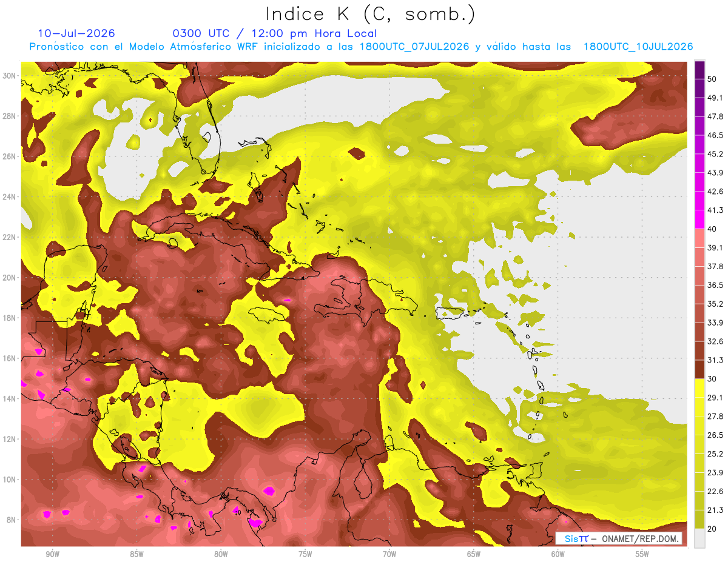Click legend value 42.6

click(715, 192)
